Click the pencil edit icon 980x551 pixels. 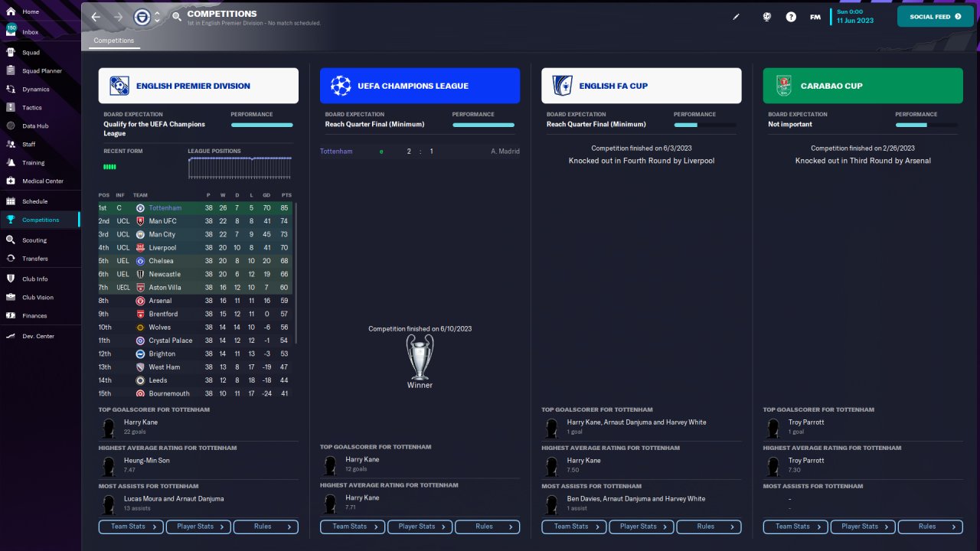737,17
